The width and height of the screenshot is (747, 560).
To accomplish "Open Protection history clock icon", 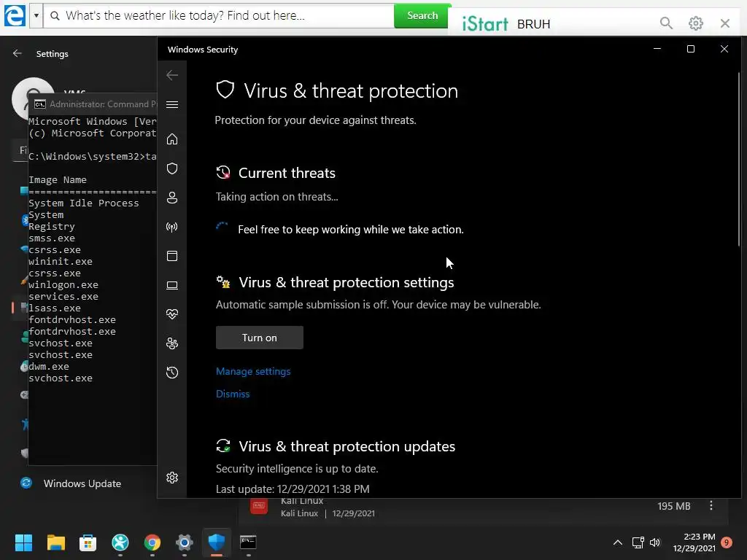I will (x=172, y=373).
